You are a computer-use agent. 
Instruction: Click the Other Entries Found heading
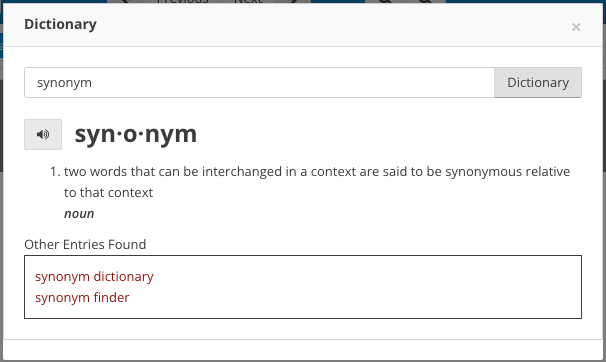pyautogui.click(x=85, y=245)
